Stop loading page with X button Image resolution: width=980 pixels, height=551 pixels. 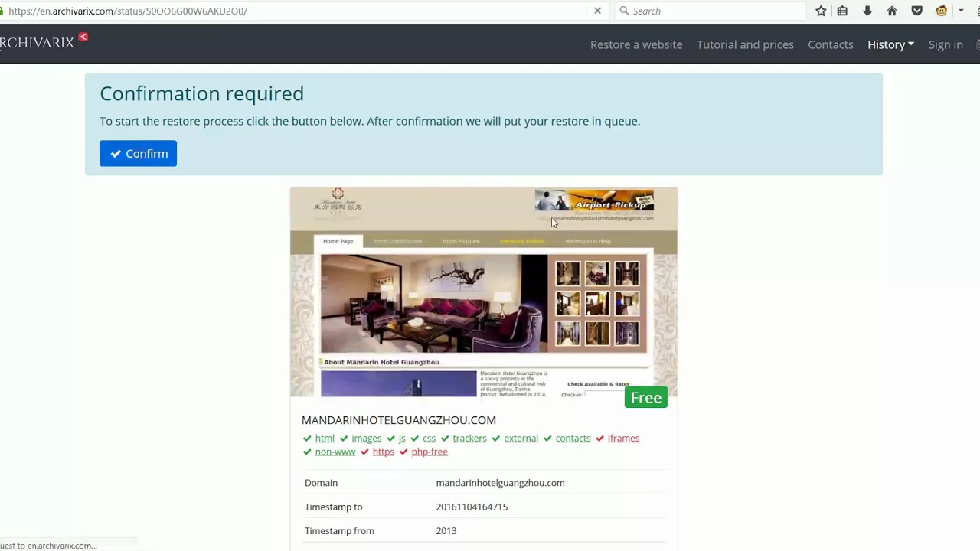click(597, 11)
